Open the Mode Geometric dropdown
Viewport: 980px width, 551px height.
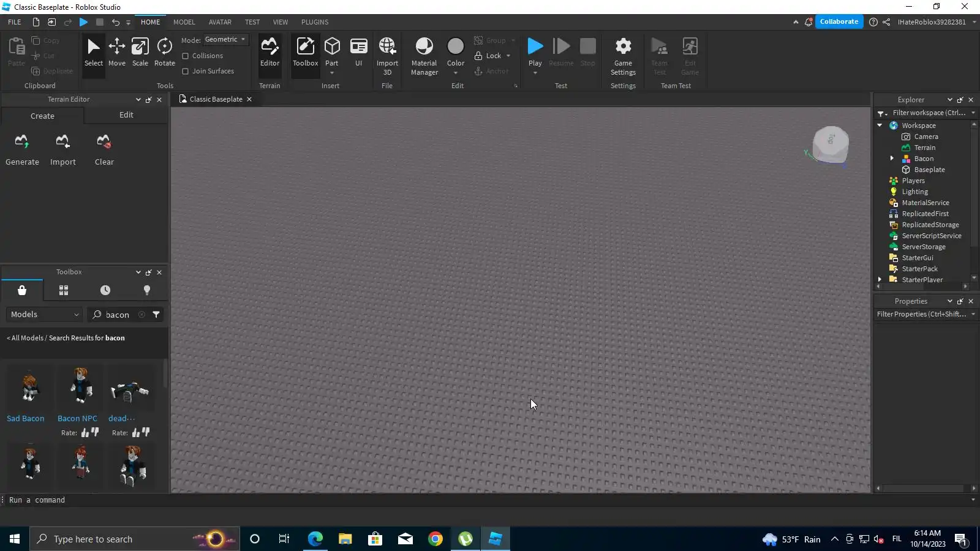pyautogui.click(x=225, y=39)
